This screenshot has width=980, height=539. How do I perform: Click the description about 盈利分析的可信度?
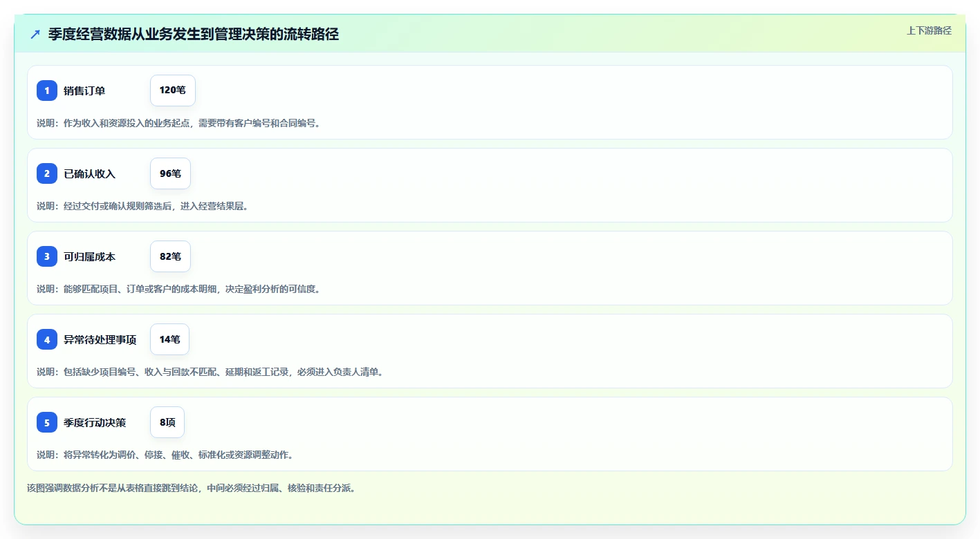(x=178, y=289)
